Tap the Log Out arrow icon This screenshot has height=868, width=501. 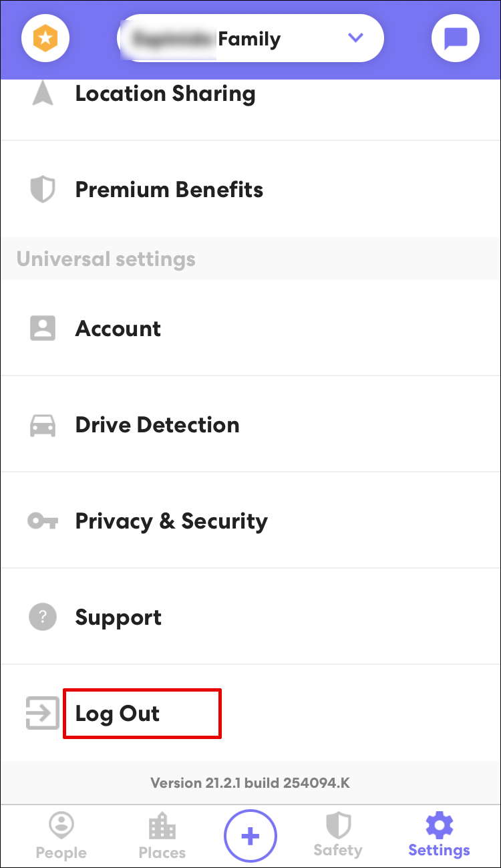click(41, 714)
